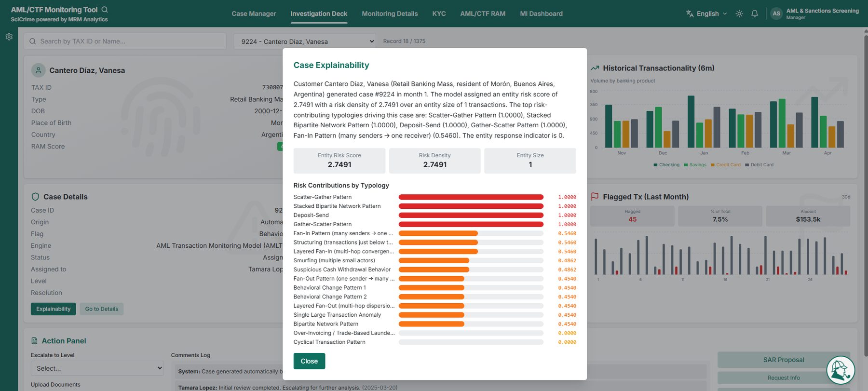Click the flag icon by Flagged Tx
Viewport: 868px width, 391px height.
click(595, 197)
